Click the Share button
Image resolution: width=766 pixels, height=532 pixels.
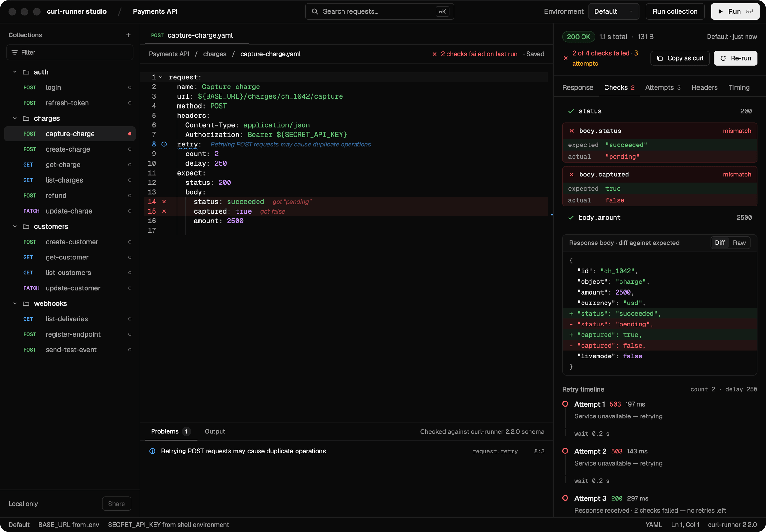(116, 503)
